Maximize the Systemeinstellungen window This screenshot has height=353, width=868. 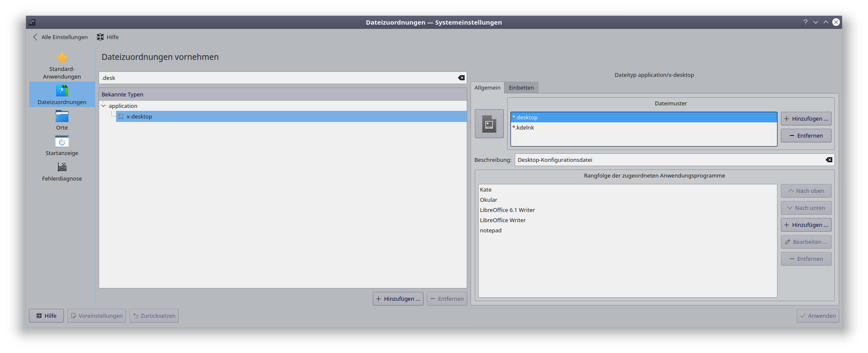point(826,22)
